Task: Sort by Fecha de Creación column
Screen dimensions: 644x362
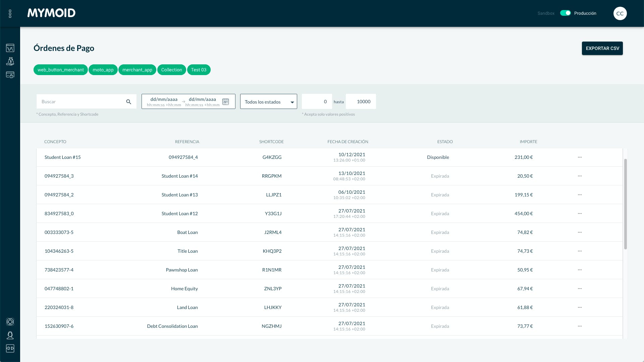Action: (x=347, y=142)
